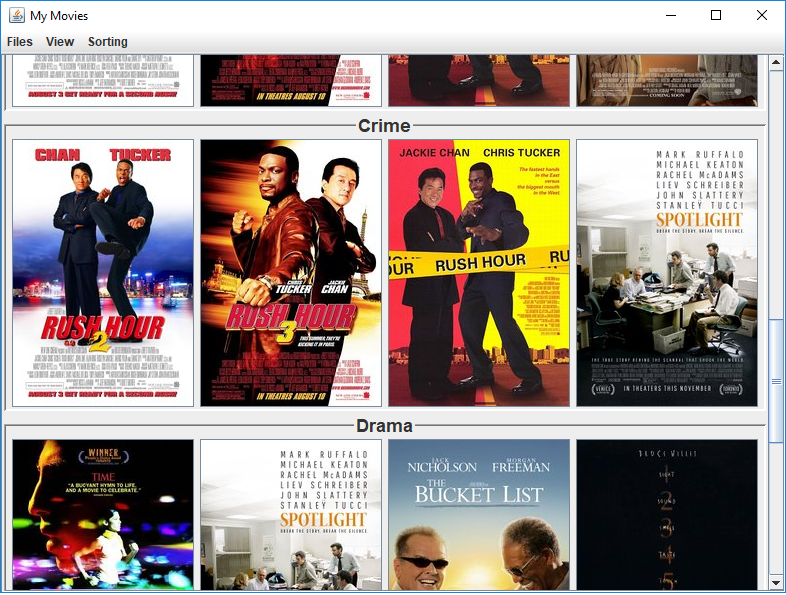
Task: Click the cut-off Rush Hour 3 poster above Crime
Action: [291, 81]
